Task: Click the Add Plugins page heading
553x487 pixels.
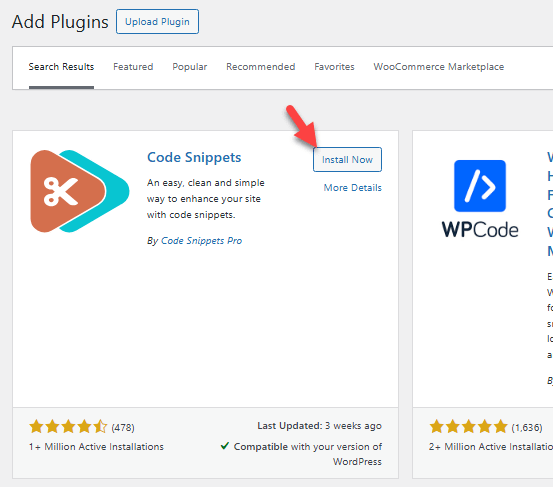Action: 60,22
